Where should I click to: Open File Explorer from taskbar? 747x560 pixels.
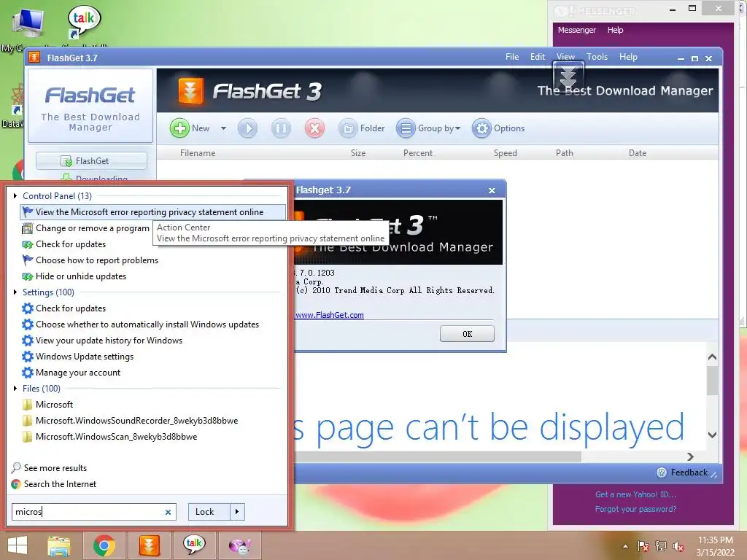point(58,545)
